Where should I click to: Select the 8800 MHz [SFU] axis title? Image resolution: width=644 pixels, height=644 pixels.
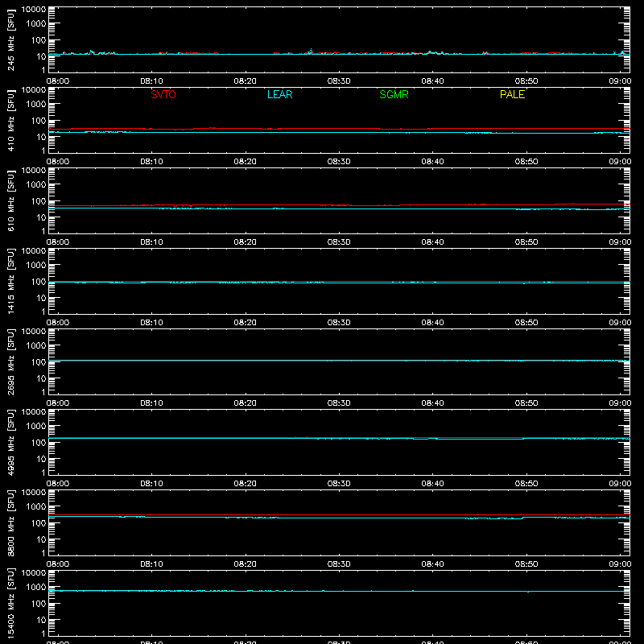pyautogui.click(x=10, y=522)
